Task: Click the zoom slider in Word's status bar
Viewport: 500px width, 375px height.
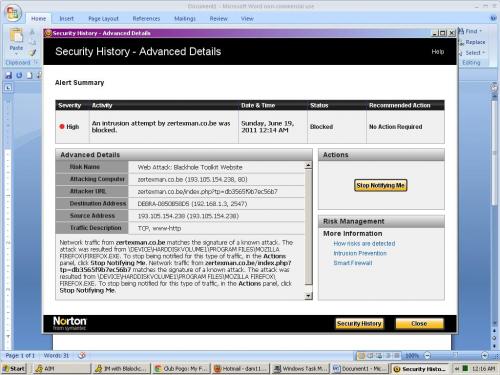Action: tap(456, 356)
